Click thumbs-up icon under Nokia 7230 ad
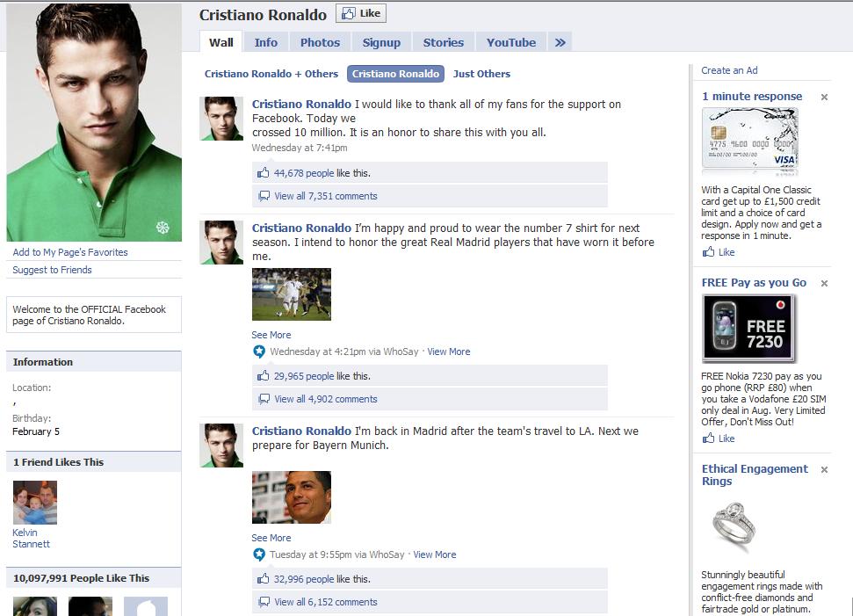 tap(708, 438)
